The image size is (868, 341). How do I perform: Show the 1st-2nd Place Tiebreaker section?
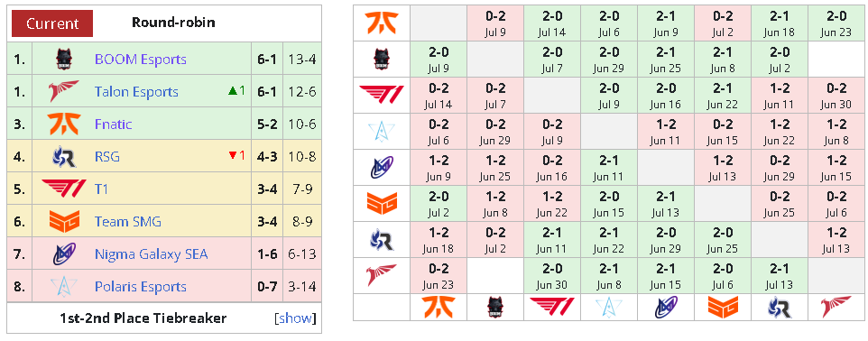tap(297, 318)
